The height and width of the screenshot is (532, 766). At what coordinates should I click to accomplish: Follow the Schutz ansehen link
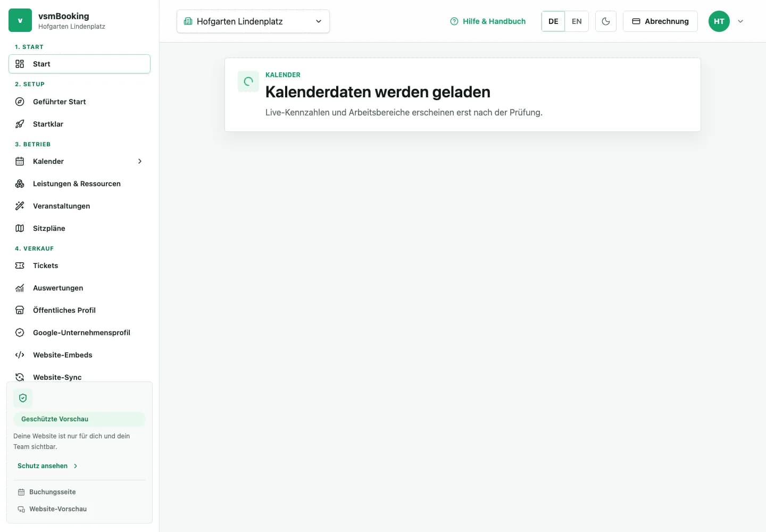click(x=48, y=466)
